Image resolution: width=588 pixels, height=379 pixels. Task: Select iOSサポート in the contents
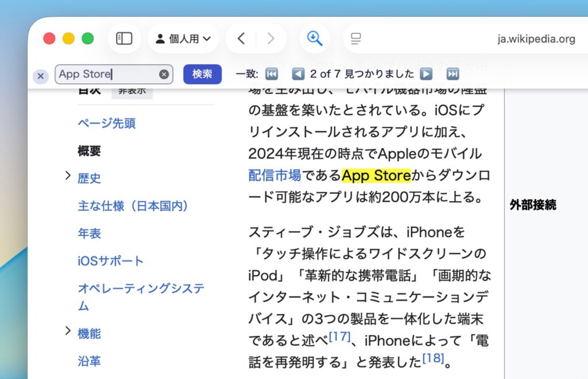111,261
